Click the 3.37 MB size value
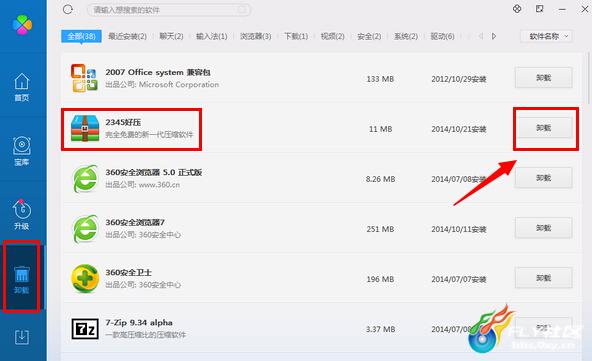Image resolution: width=592 pixels, height=361 pixels. coord(380,329)
